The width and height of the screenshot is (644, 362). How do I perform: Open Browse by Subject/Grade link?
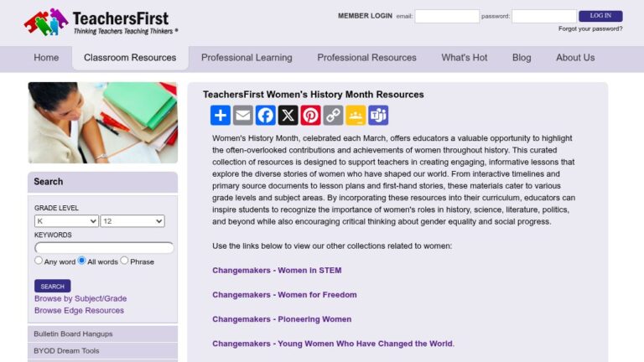coord(80,299)
